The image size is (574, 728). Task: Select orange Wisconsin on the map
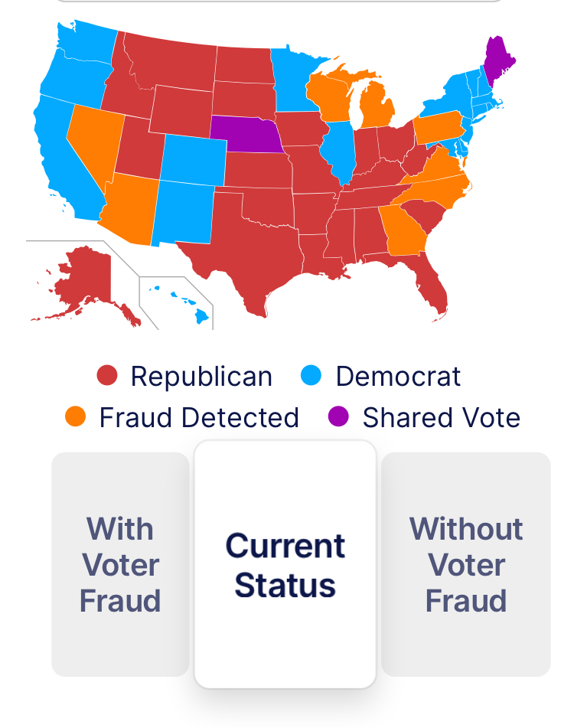pos(328,95)
